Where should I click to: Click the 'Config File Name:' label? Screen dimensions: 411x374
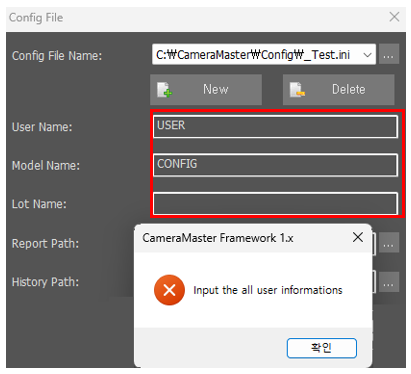click(x=57, y=56)
